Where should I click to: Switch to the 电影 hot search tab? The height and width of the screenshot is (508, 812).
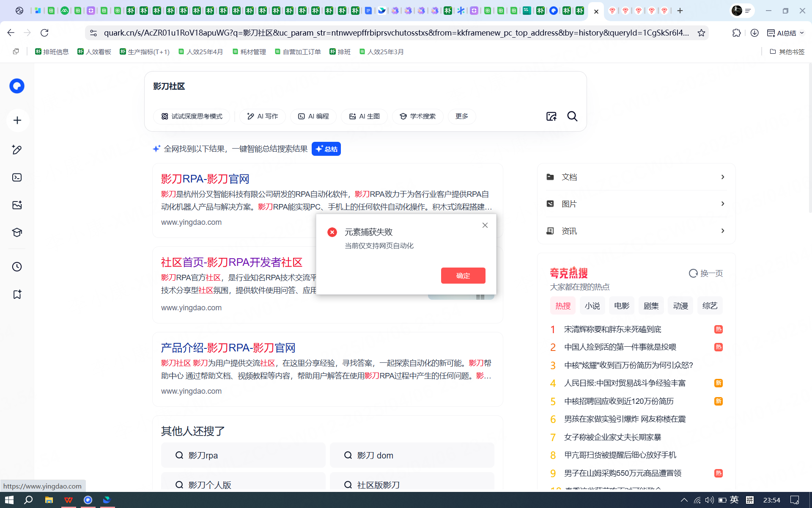[x=622, y=306]
